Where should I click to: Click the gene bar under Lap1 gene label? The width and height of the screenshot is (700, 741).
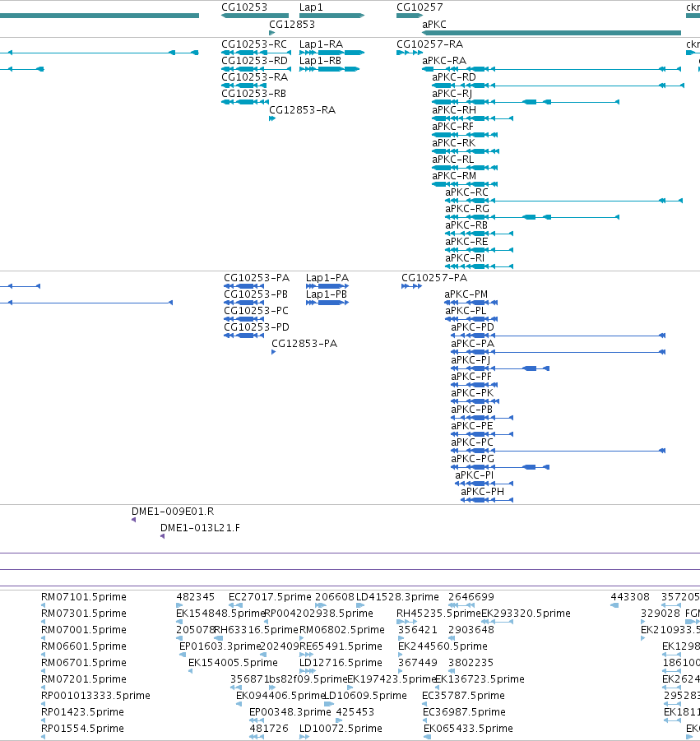coord(331,16)
